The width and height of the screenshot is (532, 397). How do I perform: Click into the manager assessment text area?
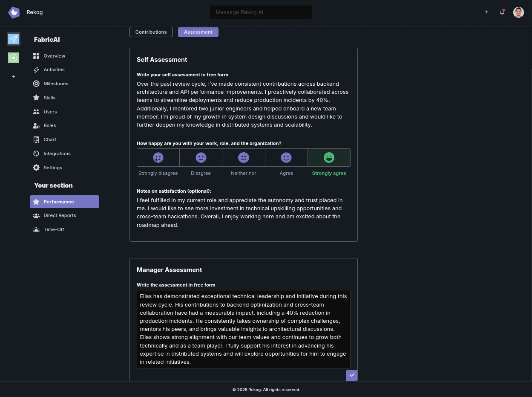[x=243, y=329]
